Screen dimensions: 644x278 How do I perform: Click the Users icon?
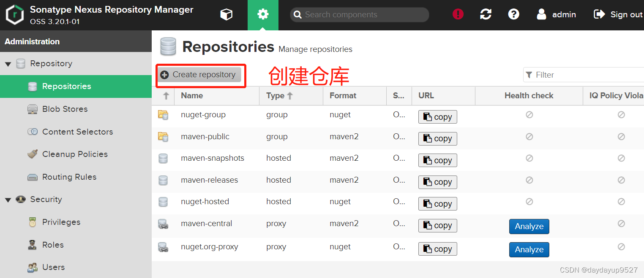click(x=33, y=267)
